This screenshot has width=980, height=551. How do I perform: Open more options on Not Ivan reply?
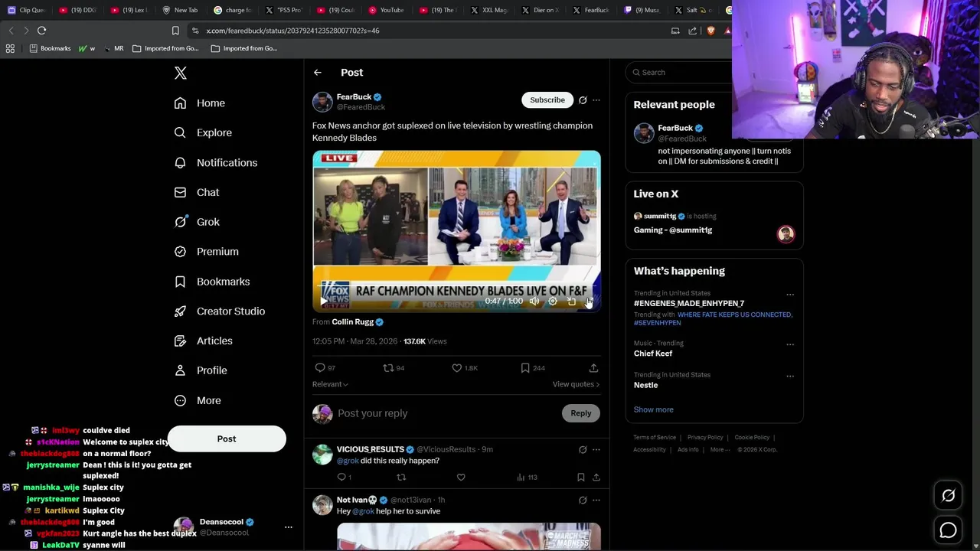pyautogui.click(x=596, y=500)
